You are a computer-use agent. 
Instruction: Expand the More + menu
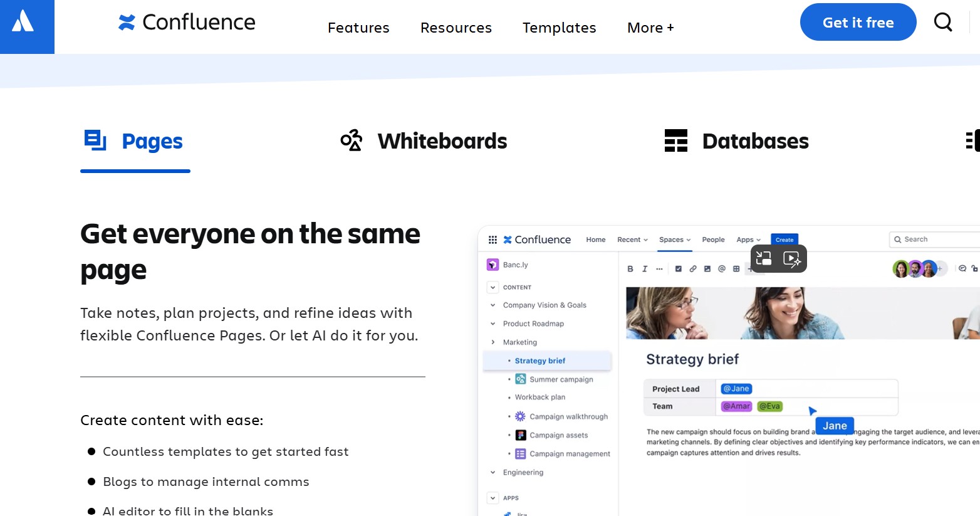[650, 28]
